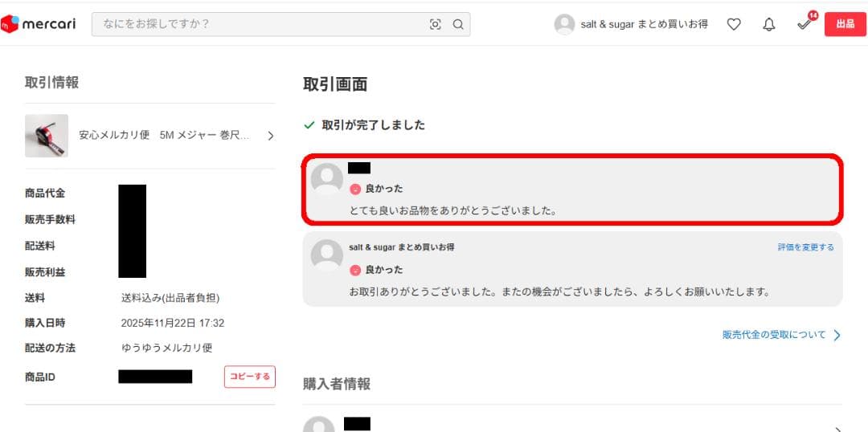Open the notifications bell icon
The height and width of the screenshot is (432, 868).
coord(769,24)
